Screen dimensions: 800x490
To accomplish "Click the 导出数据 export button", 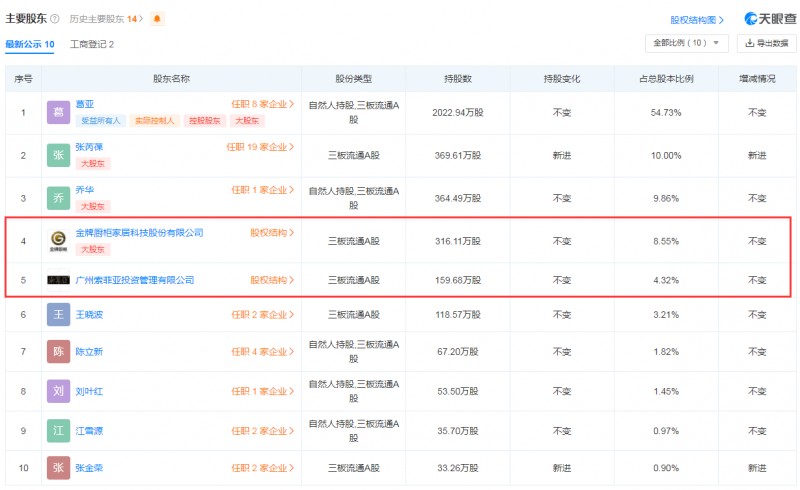I will click(x=766, y=43).
